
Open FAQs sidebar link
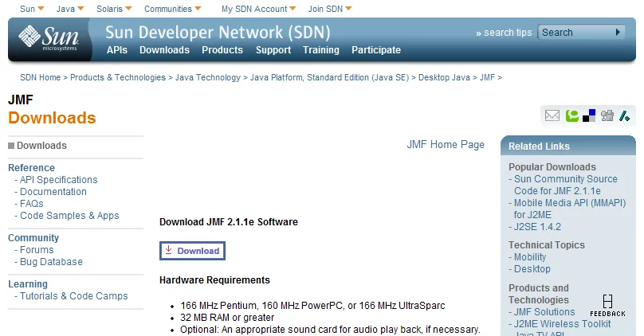[x=32, y=204]
